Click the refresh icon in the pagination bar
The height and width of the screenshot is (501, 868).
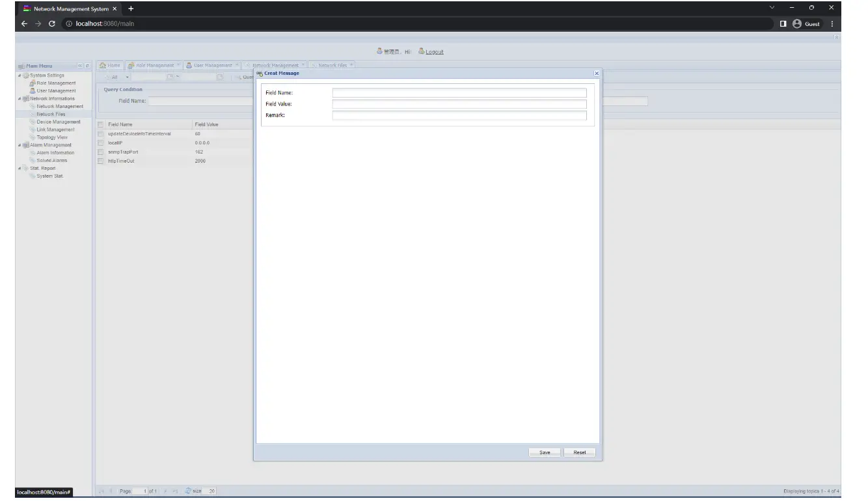coord(187,491)
